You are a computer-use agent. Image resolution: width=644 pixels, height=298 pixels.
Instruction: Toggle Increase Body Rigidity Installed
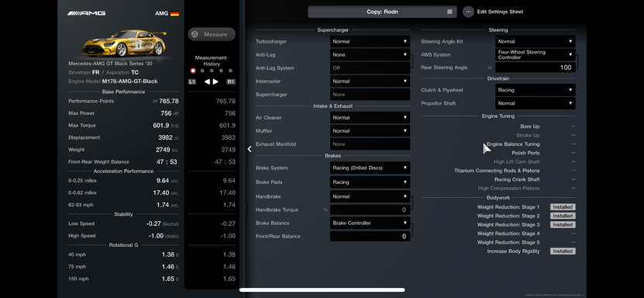point(563,251)
